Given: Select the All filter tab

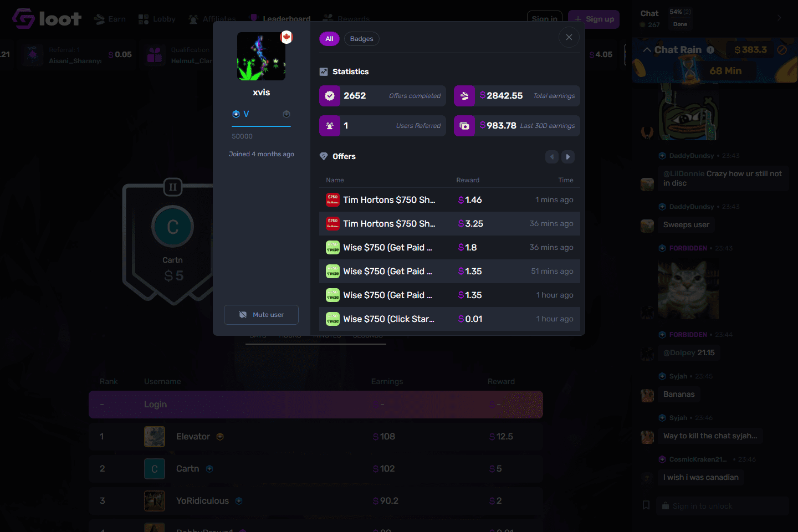Looking at the screenshot, I should [x=329, y=39].
